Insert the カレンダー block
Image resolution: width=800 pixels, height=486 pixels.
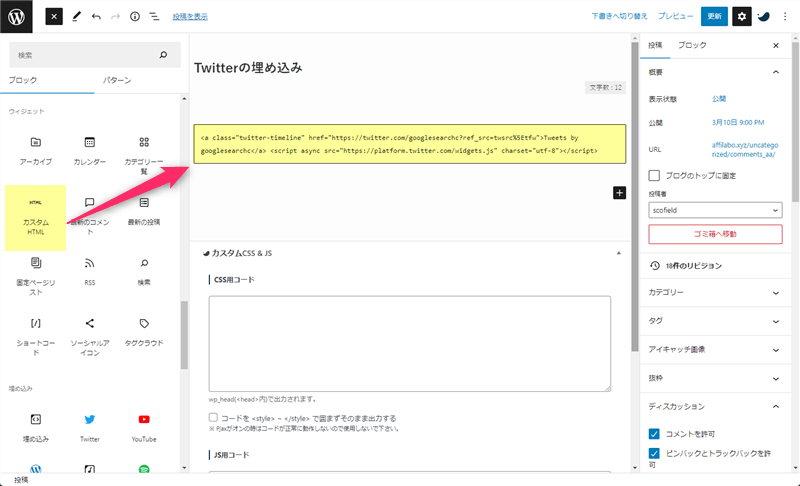click(x=90, y=151)
